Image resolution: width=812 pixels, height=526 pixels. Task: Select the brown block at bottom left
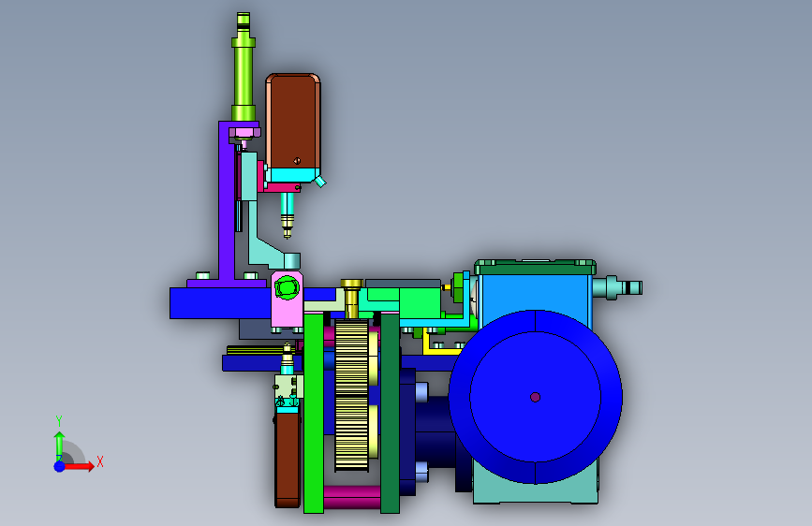(x=288, y=459)
